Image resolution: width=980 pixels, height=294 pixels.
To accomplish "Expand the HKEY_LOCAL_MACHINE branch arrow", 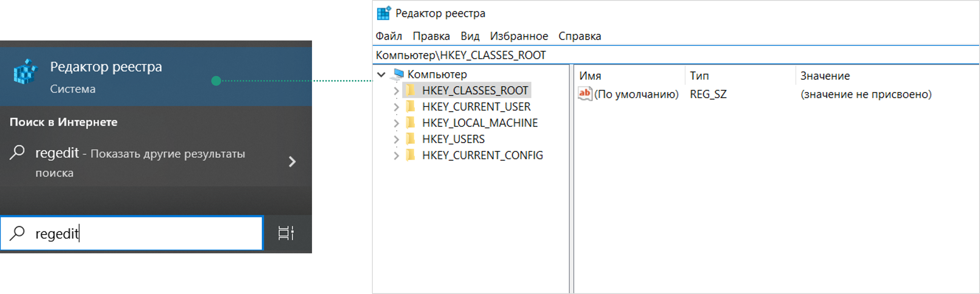I will (396, 123).
